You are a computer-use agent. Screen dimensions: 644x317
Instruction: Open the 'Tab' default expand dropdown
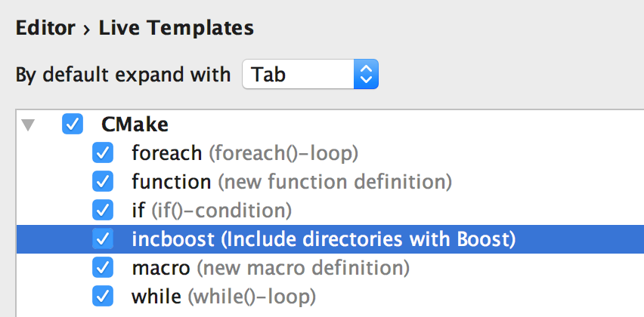pos(310,75)
